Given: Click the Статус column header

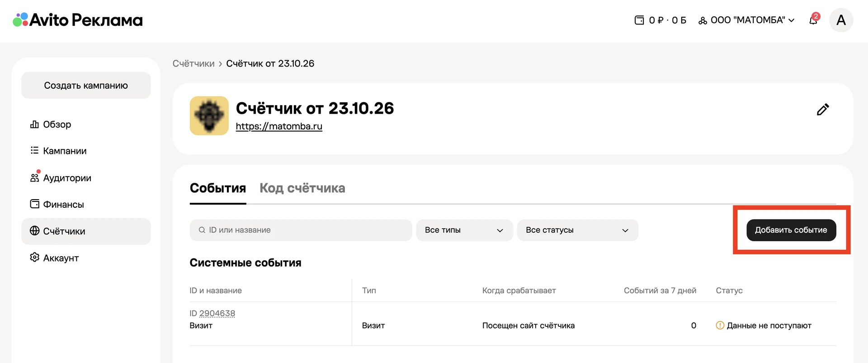Looking at the screenshot, I should point(729,291).
